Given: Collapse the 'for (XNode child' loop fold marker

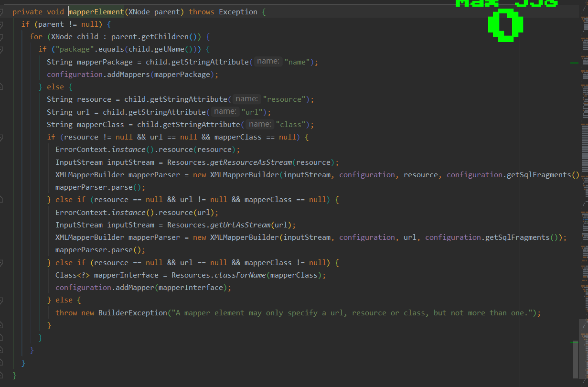Looking at the screenshot, I should [1, 37].
